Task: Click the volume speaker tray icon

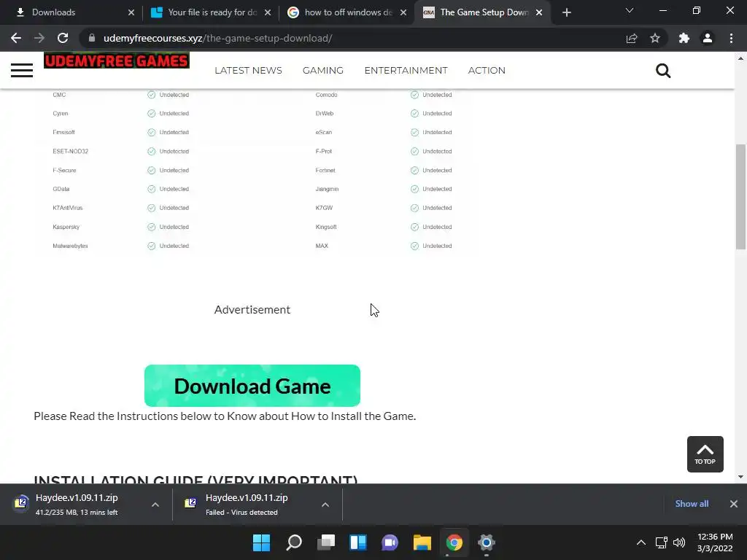Action: coord(679,542)
